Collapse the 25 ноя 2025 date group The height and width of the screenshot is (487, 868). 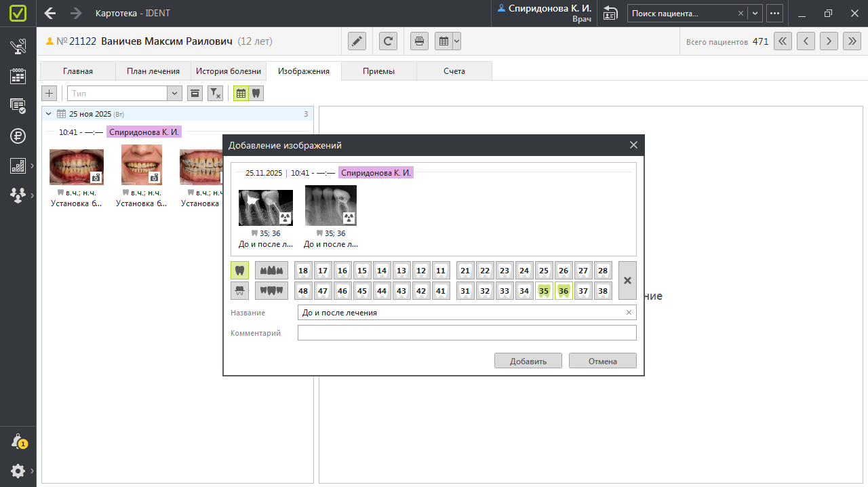49,114
